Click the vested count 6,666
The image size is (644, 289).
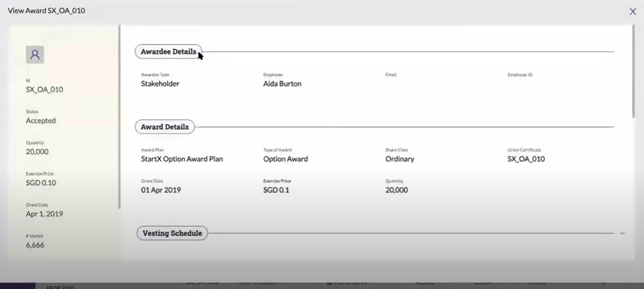(x=35, y=246)
